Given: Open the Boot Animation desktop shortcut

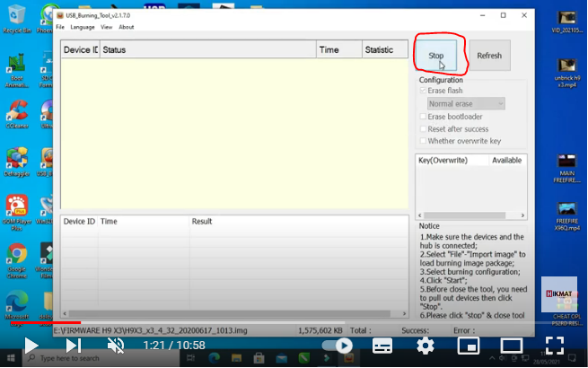Looking at the screenshot, I should pyautogui.click(x=16, y=71).
